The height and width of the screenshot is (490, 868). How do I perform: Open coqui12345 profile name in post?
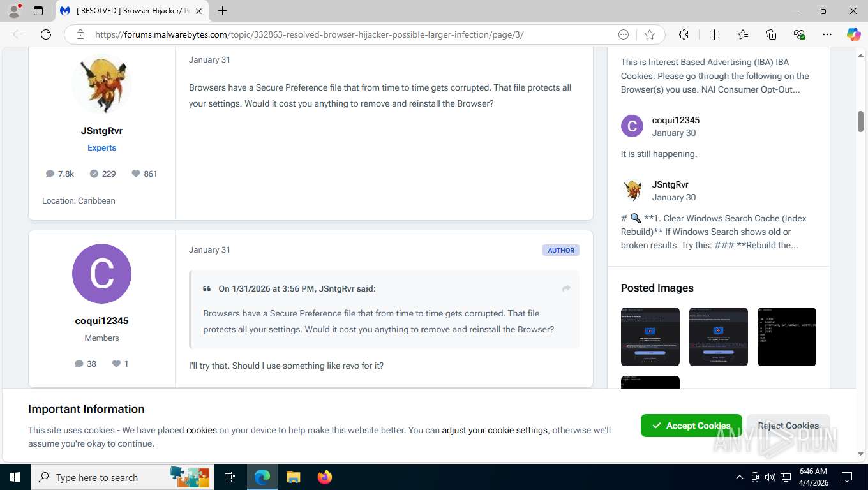pyautogui.click(x=101, y=321)
